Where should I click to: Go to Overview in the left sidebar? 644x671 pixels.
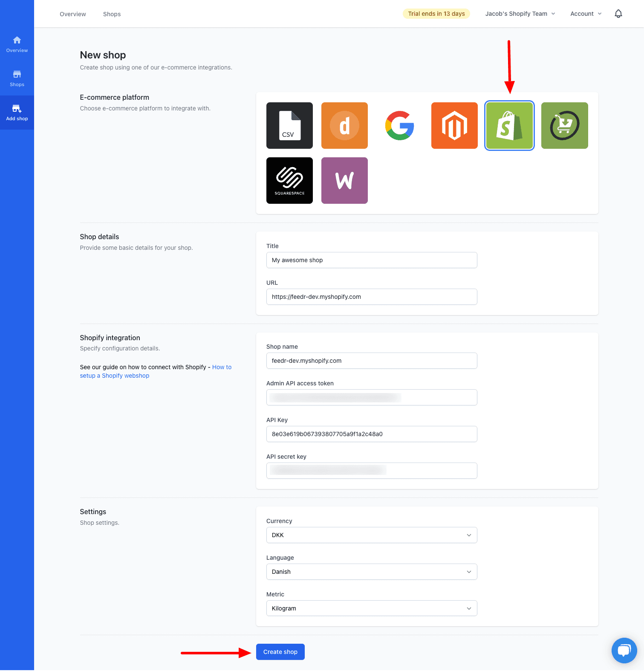[x=17, y=44]
